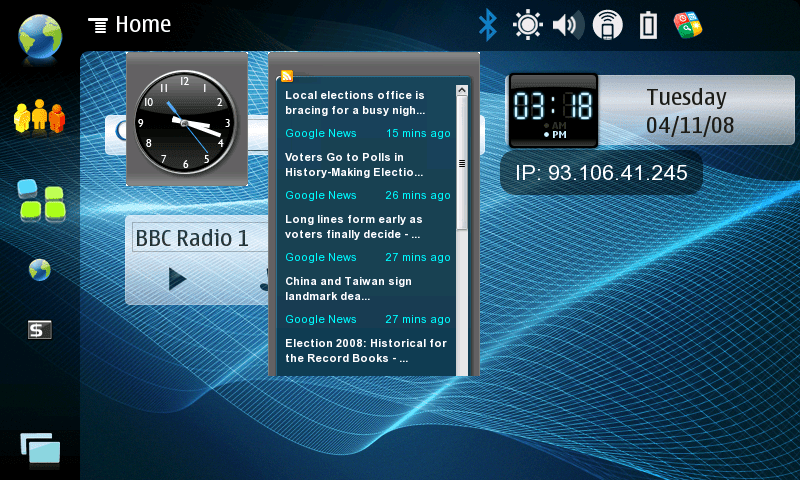800x480 pixels.
Task: Open 'Local elections office is bracing' headline
Action: 356,102
